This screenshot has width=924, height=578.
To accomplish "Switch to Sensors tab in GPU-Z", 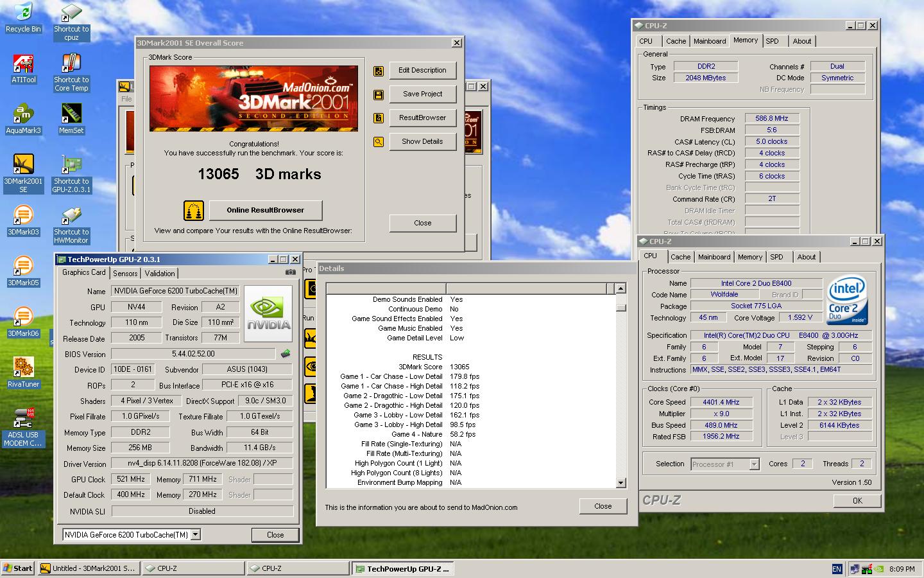I will tap(125, 273).
